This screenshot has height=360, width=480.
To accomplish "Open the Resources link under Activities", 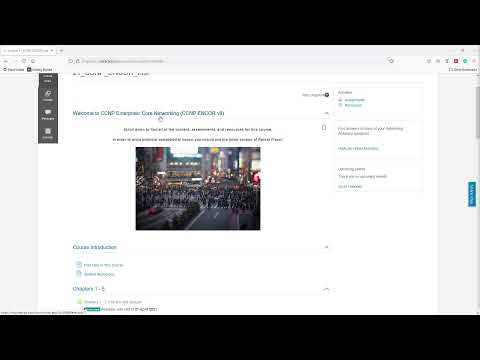I will (353, 105).
